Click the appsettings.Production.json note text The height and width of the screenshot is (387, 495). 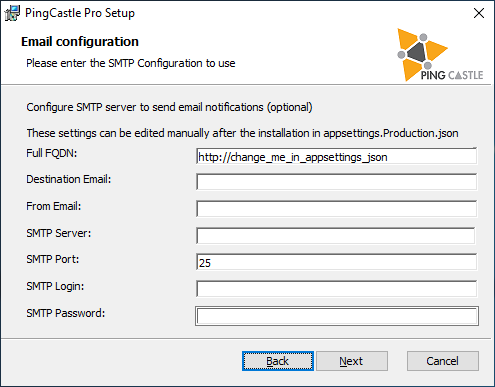242,133
